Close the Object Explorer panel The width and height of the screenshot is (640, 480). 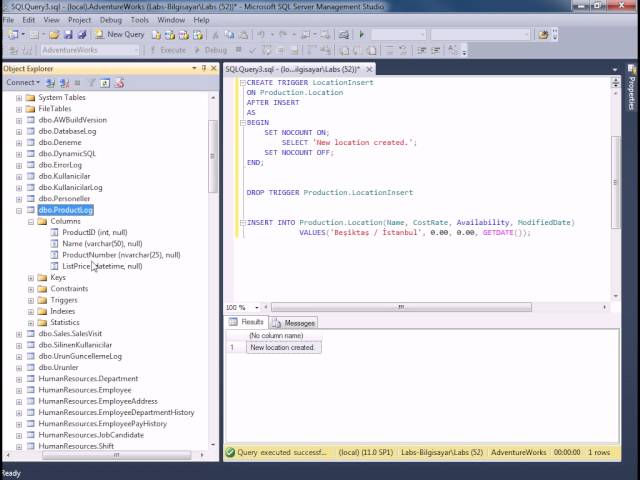pos(213,68)
